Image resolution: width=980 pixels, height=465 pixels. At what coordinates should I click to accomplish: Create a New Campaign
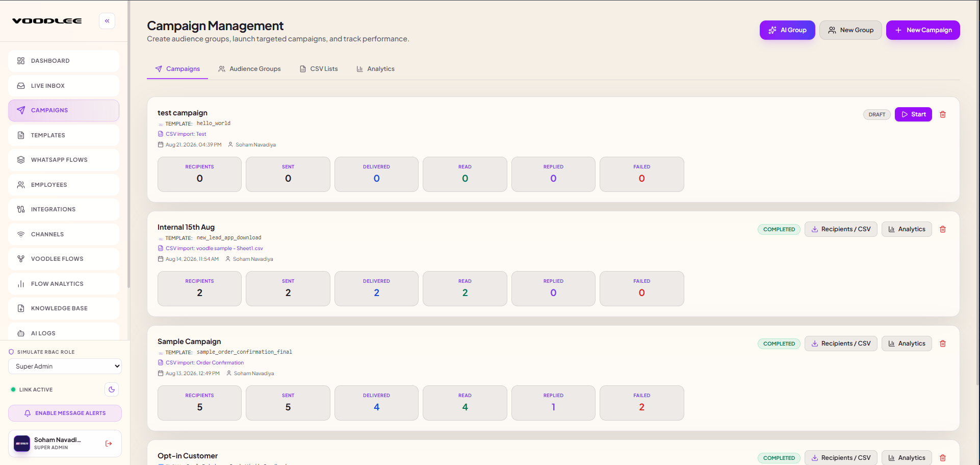click(923, 30)
